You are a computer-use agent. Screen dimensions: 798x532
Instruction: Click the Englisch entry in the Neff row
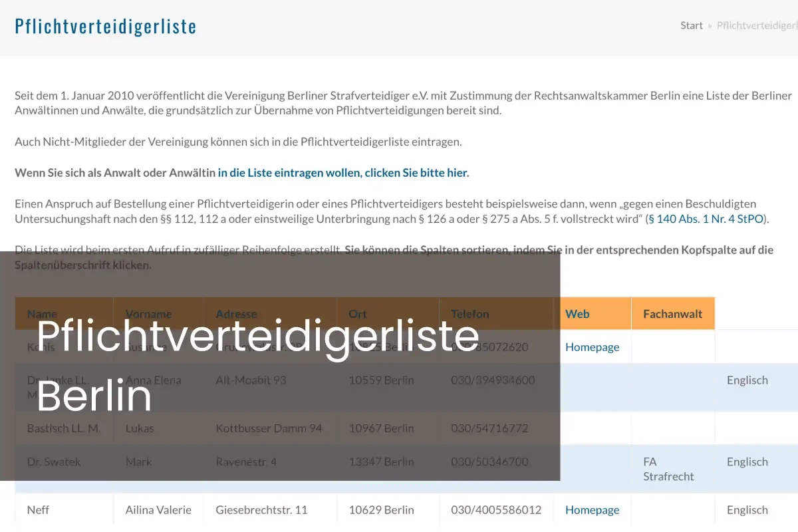[746, 509]
